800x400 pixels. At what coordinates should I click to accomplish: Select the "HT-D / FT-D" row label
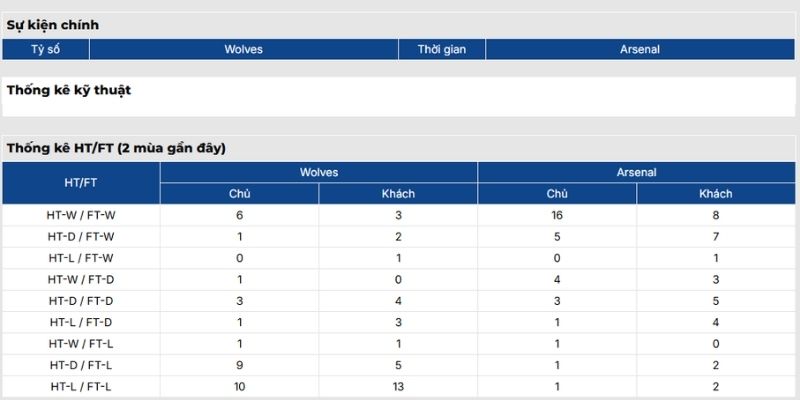pos(80,301)
